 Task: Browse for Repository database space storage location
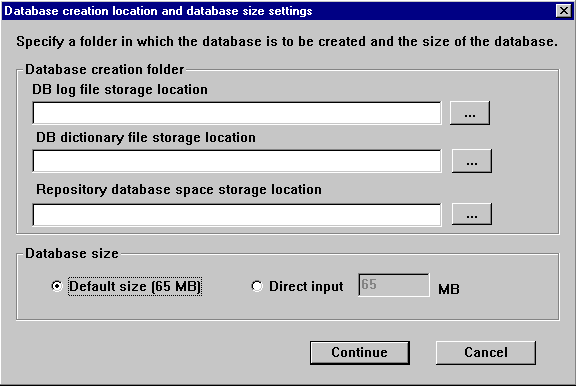[471, 214]
